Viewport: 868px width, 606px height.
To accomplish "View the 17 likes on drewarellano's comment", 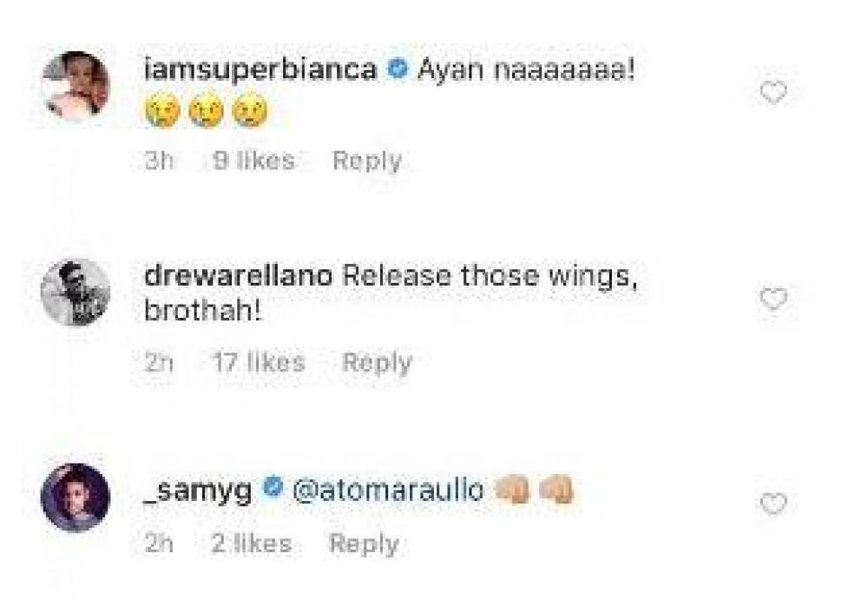I will pos(260,363).
